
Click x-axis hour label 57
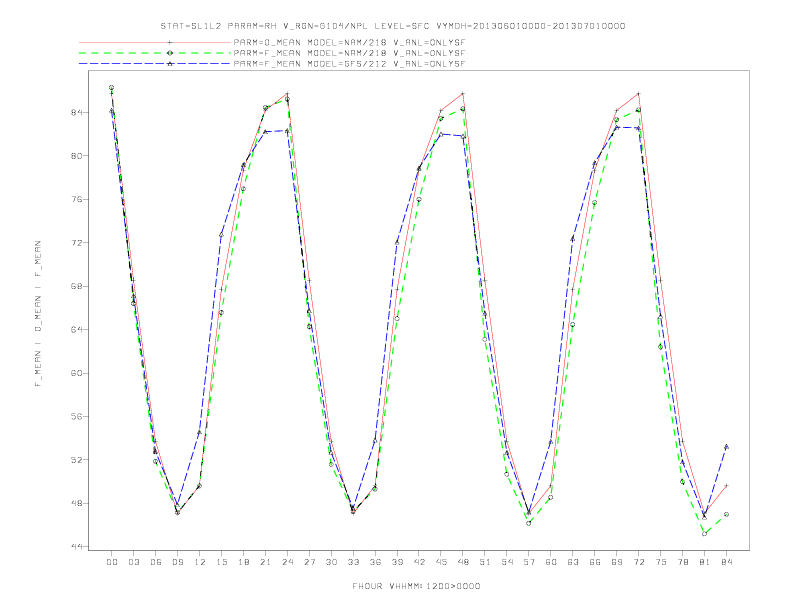529,562
